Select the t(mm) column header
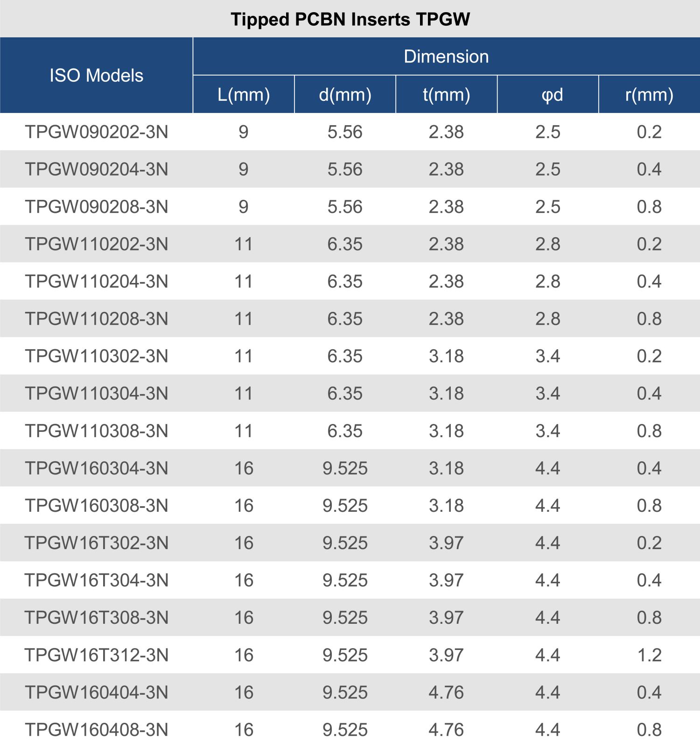This screenshot has height=748, width=700. [446, 95]
